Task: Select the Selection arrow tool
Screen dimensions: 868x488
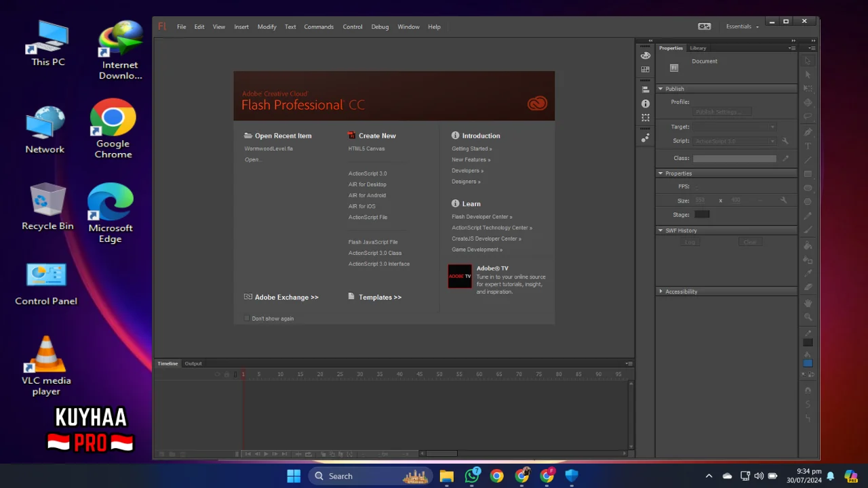Action: (808, 61)
